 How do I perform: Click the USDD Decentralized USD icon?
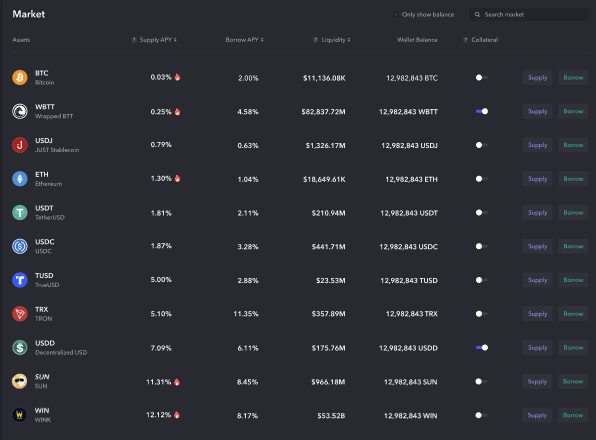tap(20, 348)
